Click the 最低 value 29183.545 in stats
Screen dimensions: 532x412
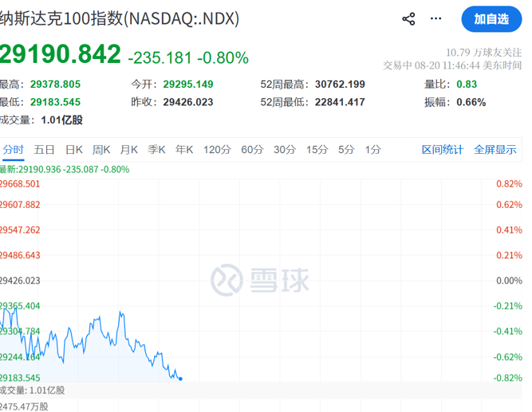55,102
